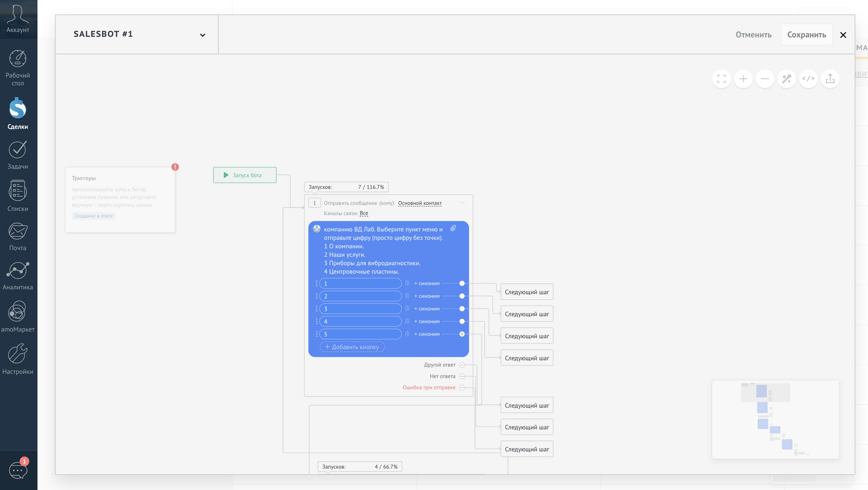Open the 'Все' channels dropdown
Image resolution: width=868 pixels, height=490 pixels.
(364, 213)
